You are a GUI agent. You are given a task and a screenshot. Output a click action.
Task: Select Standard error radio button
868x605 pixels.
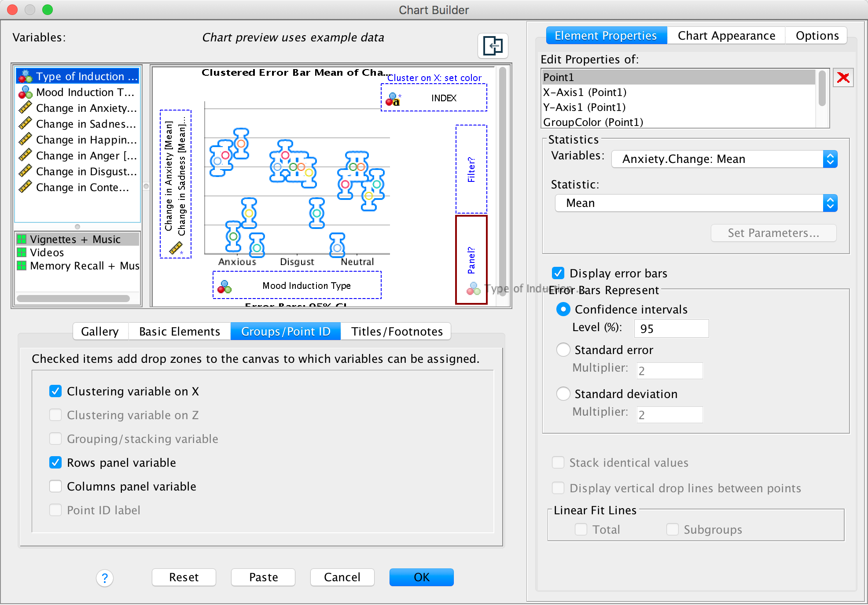point(563,350)
